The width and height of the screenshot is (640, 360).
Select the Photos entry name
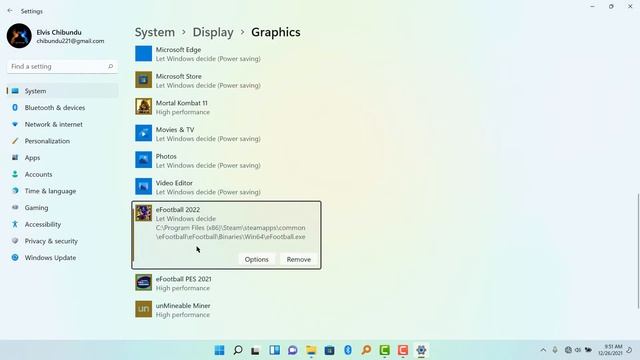[x=166, y=156]
